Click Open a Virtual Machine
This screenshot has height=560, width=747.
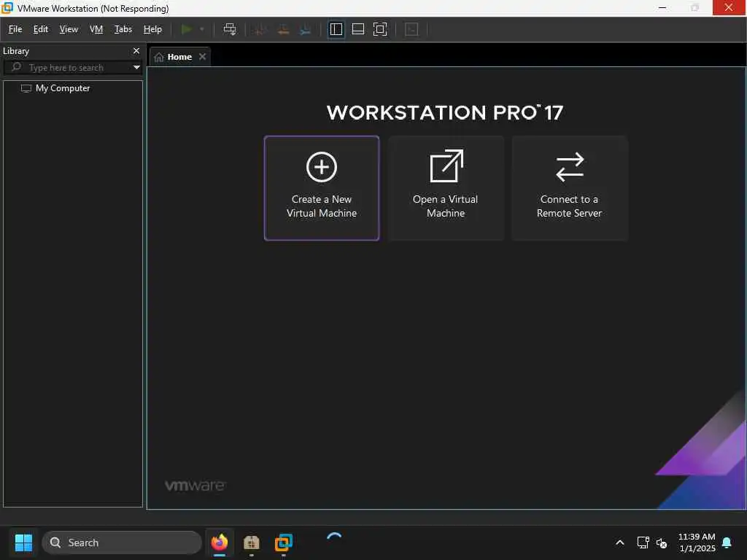pos(446,188)
